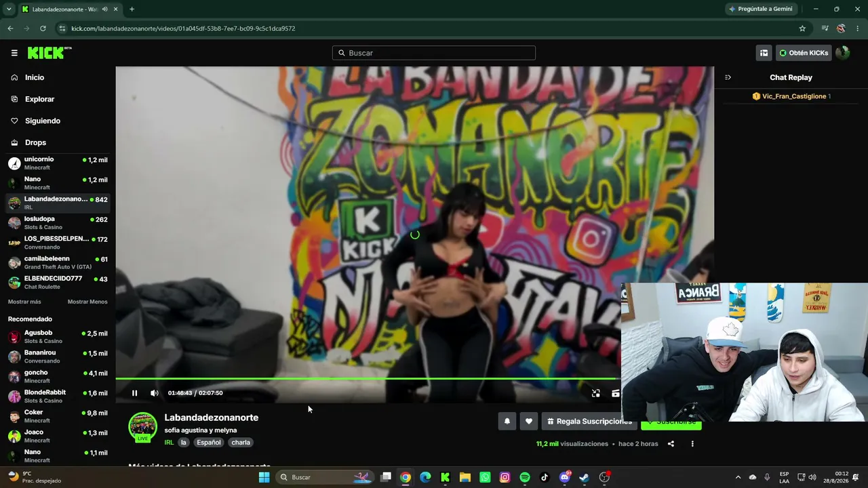Open the Kick sidebar hamburger menu
This screenshot has height=488, width=868.
tap(14, 53)
